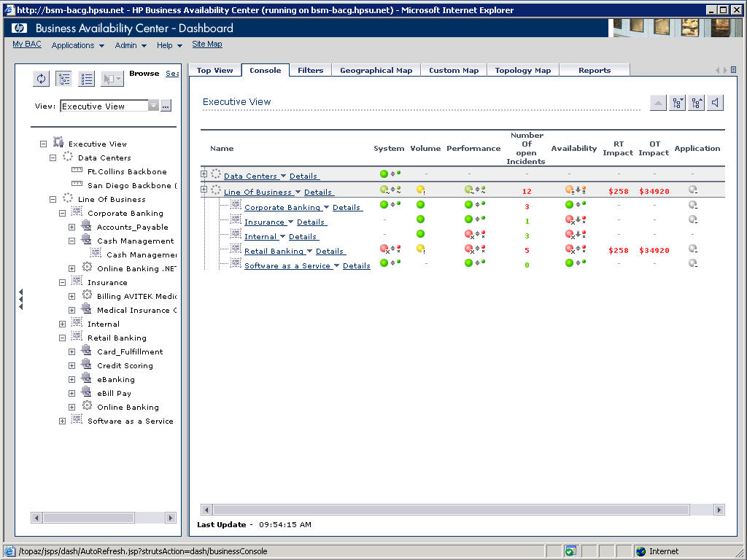This screenshot has height=560, width=747.
Task: Open Details link for Data Centers
Action: coord(303,176)
